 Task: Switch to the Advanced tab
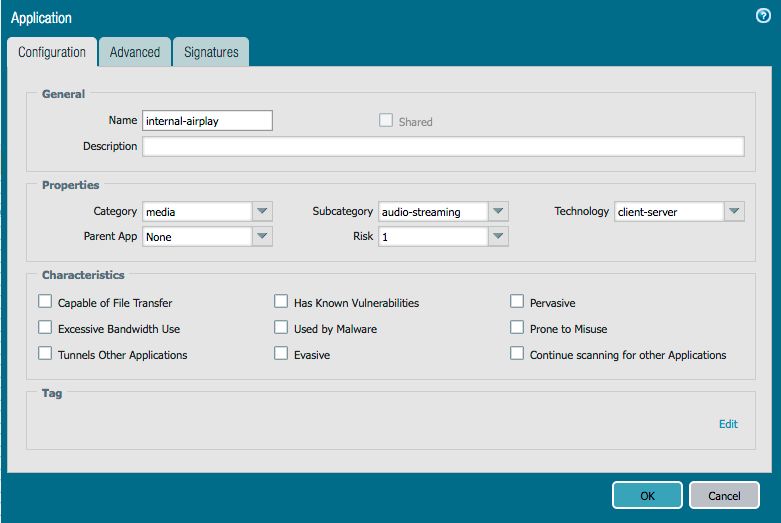coord(134,52)
